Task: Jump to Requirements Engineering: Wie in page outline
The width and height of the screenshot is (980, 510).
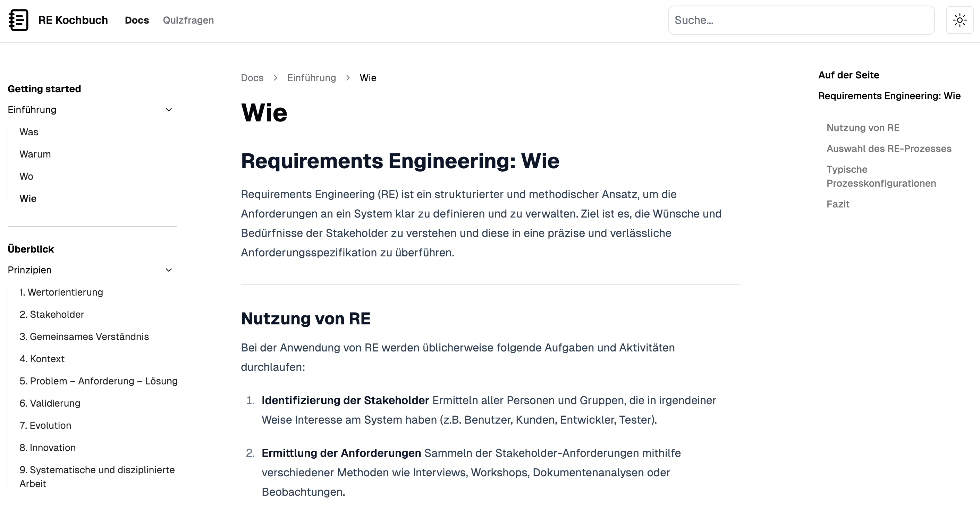Action: 889,96
